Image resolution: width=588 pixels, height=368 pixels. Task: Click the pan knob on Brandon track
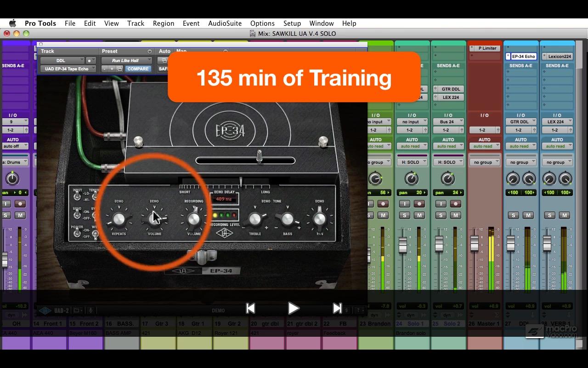click(x=375, y=178)
